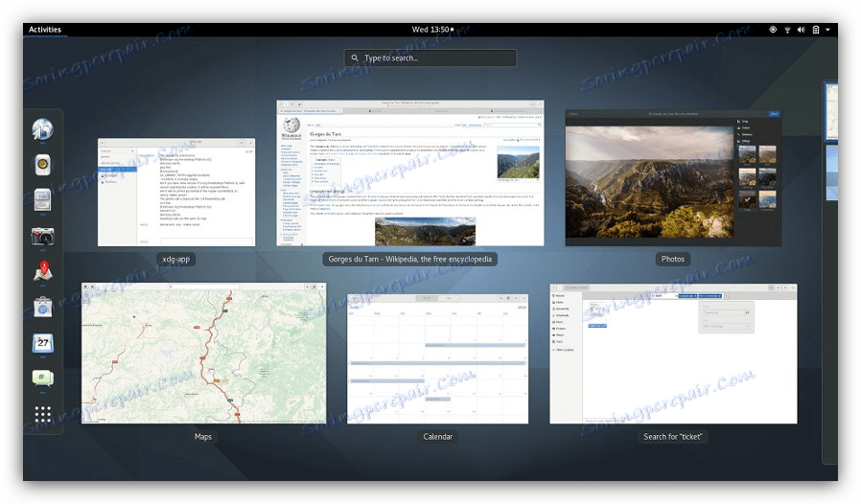This screenshot has width=861, height=504.
Task: Switch to the second blue workspace thumbnail
Action: [832, 172]
